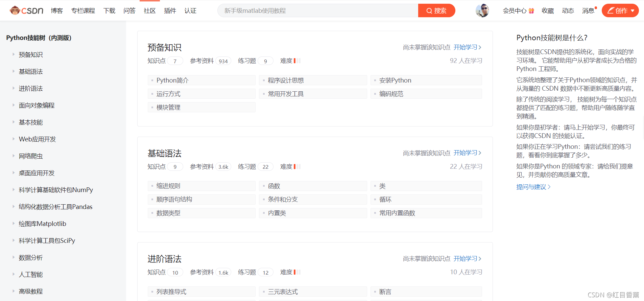Open the 认证 menu item
The image size is (644, 301).
tap(190, 11)
